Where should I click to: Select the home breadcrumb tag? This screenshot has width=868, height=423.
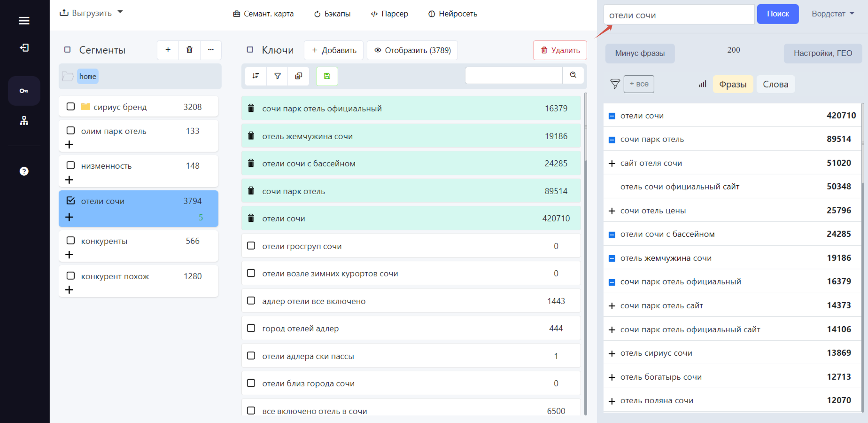88,76
